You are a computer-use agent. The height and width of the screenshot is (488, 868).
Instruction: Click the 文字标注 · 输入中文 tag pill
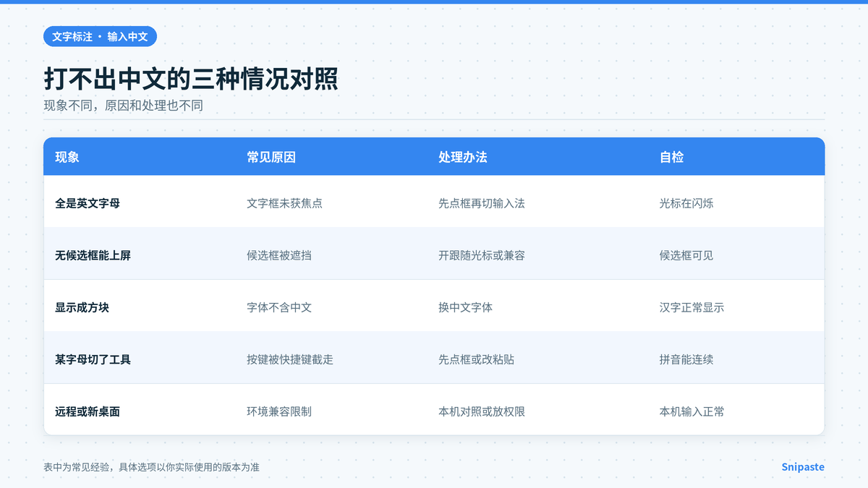(x=100, y=36)
